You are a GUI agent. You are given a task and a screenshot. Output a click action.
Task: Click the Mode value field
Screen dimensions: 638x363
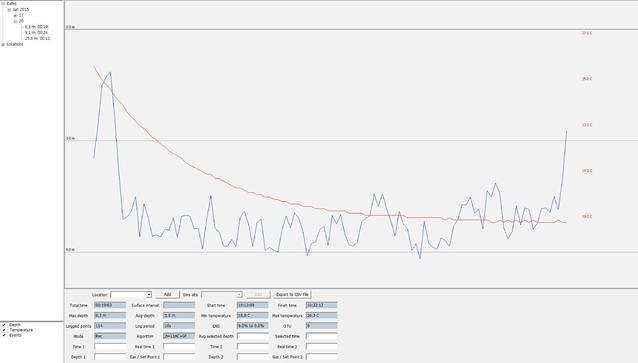110,336
